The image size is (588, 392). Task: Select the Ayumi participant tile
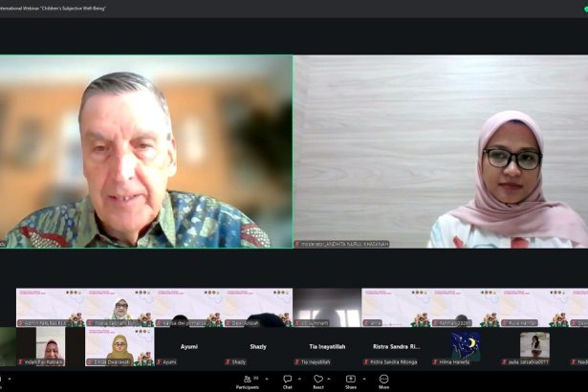pos(188,346)
